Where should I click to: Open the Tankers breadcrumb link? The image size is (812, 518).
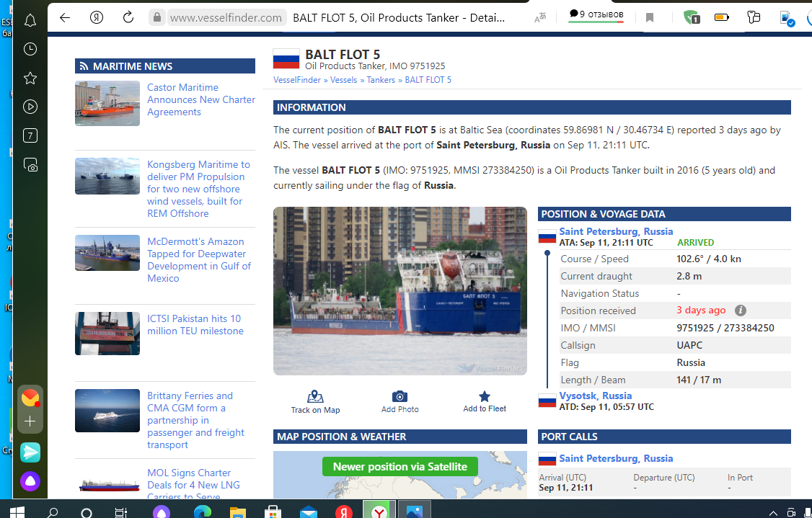381,80
